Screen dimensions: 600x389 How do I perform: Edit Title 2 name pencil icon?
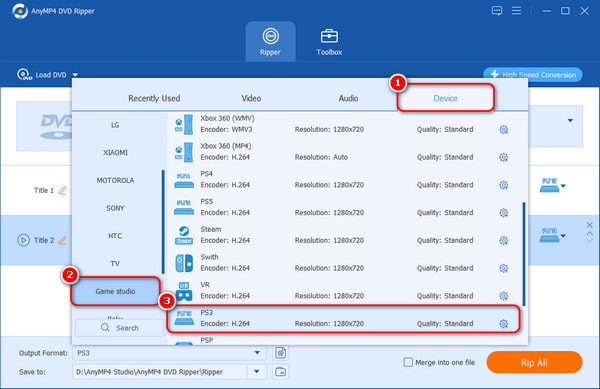point(62,240)
